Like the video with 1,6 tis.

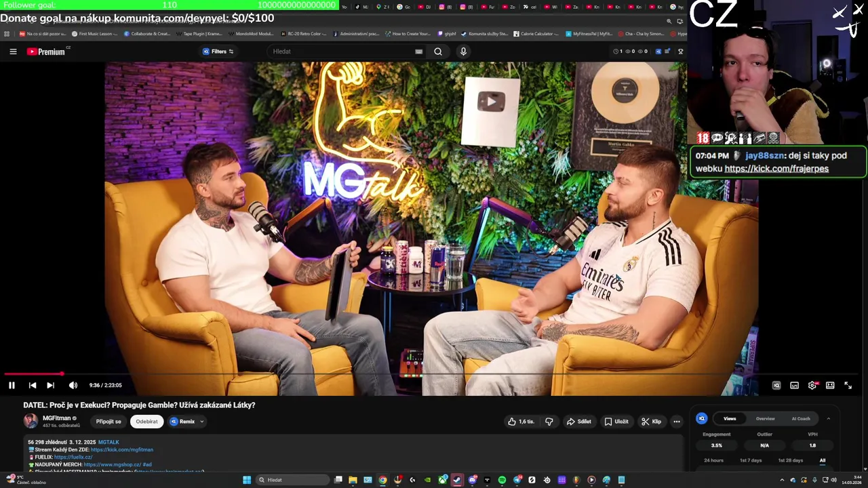521,422
